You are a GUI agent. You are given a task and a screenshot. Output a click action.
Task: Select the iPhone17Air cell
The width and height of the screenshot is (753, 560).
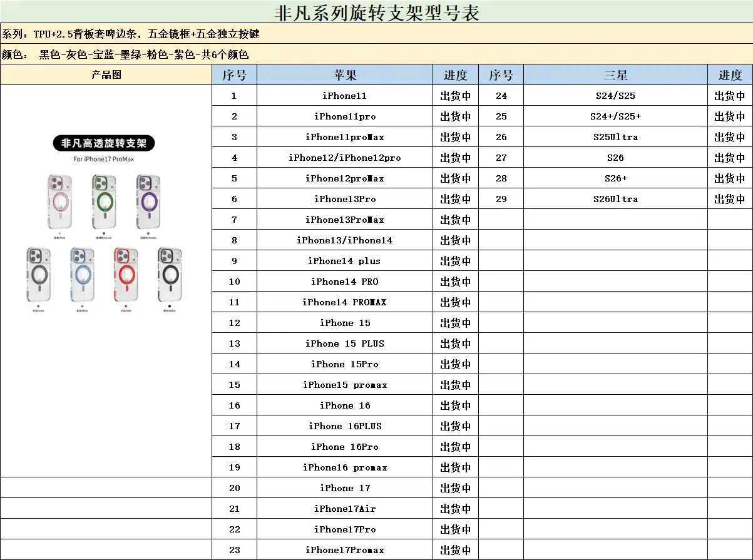click(x=345, y=509)
